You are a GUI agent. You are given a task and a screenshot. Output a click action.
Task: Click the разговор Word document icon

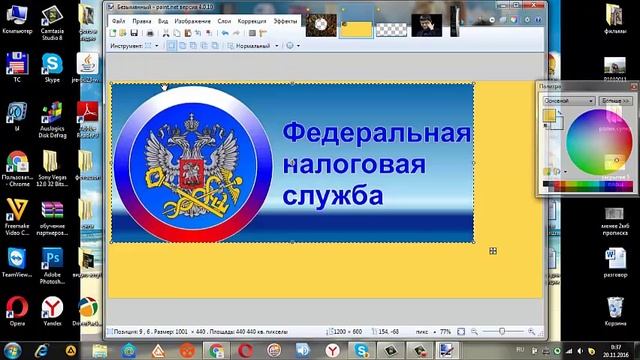[615, 262]
